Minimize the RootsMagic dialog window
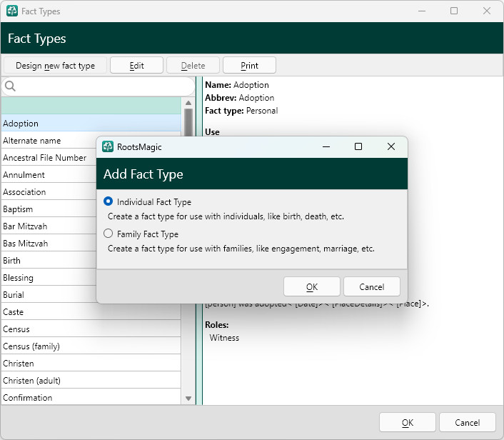 click(x=326, y=146)
